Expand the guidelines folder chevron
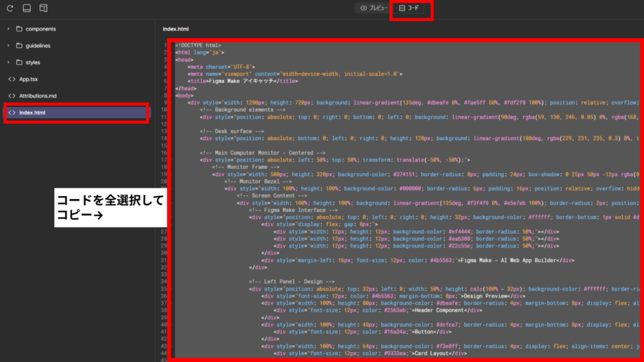 8,45
